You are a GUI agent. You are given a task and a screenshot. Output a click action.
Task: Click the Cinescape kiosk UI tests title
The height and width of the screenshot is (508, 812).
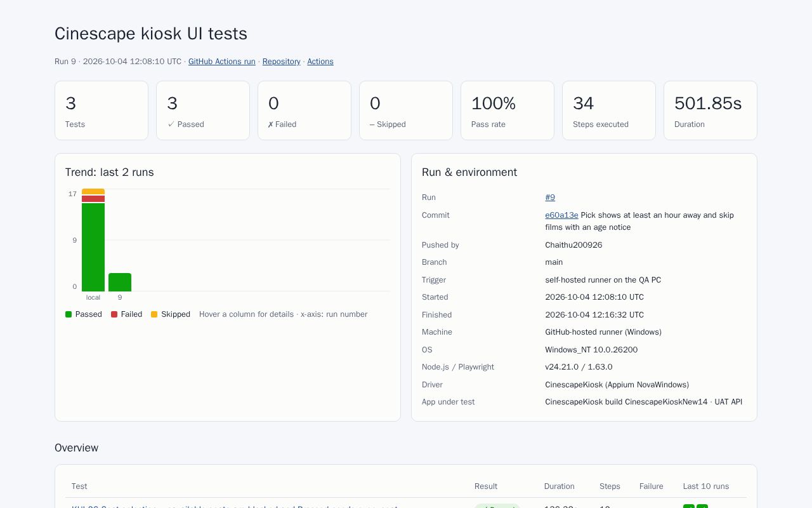[x=151, y=34]
